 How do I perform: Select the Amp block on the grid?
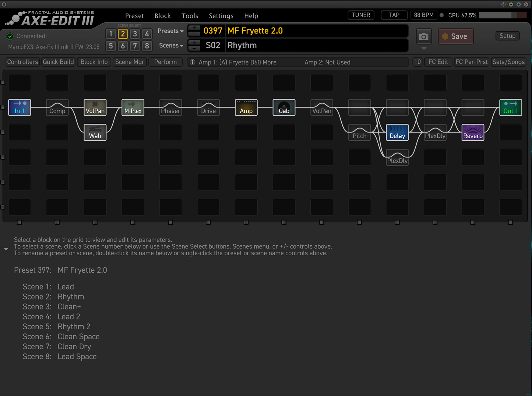(246, 107)
